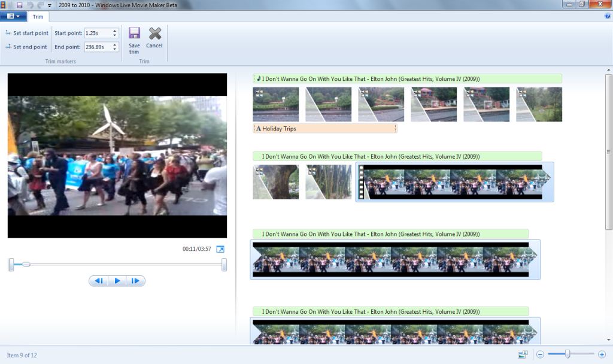Open the Movie Maker application menu button
The image size is (613, 364).
(13, 16)
